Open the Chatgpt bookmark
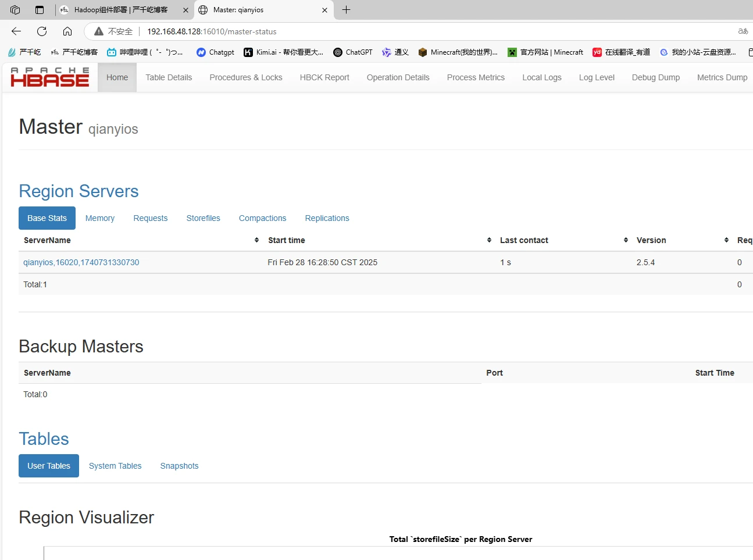Screen dimensions: 753x560 point(215,52)
